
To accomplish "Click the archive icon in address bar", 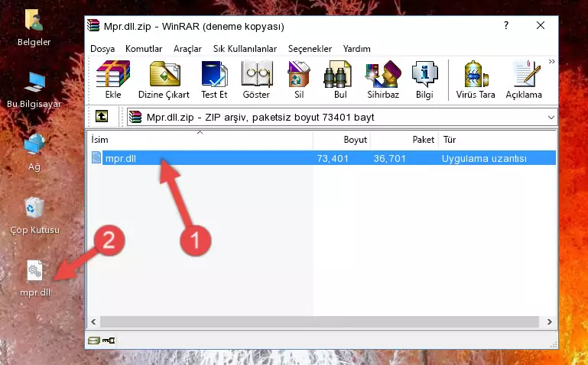I will [135, 117].
